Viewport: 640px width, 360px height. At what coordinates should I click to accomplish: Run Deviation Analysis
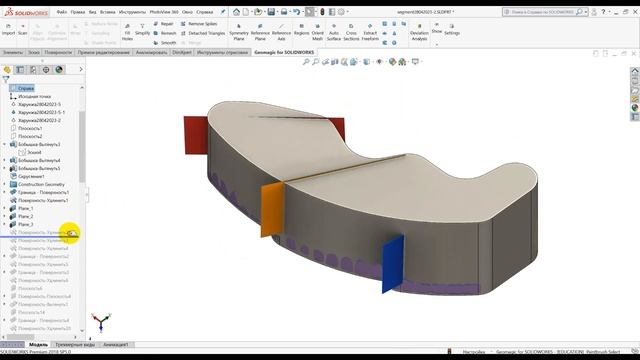419,32
